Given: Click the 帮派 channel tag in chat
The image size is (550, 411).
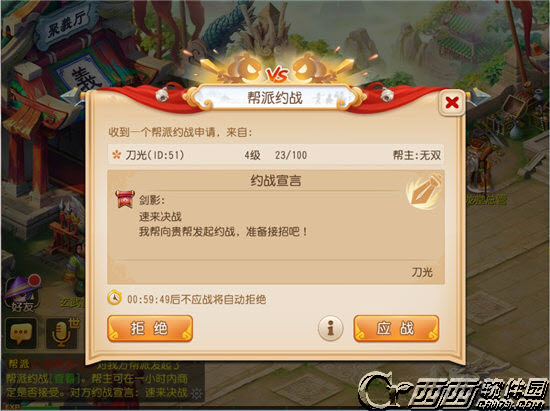Looking at the screenshot, I should [x=18, y=364].
